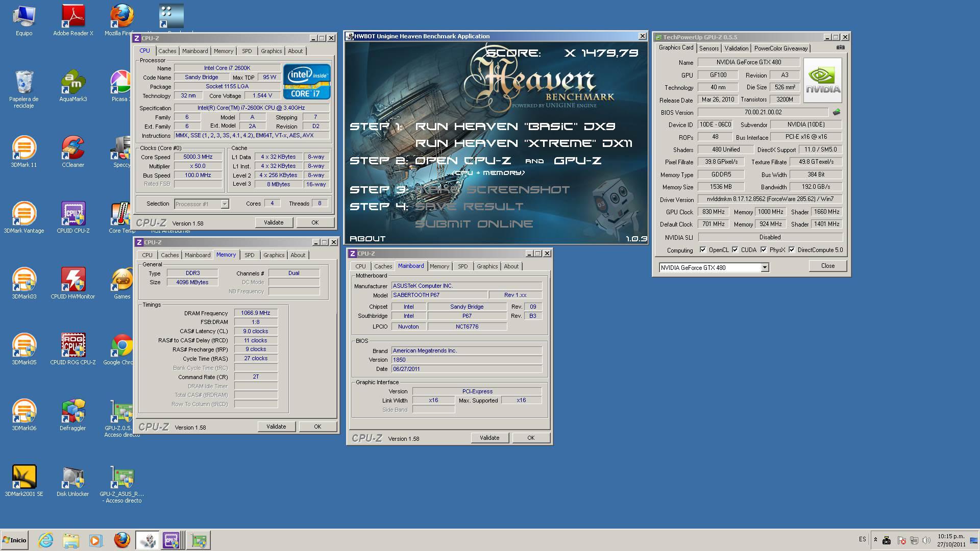The width and height of the screenshot is (980, 551).
Task: Click Validate in the CPU-Z CPU window
Action: click(274, 222)
